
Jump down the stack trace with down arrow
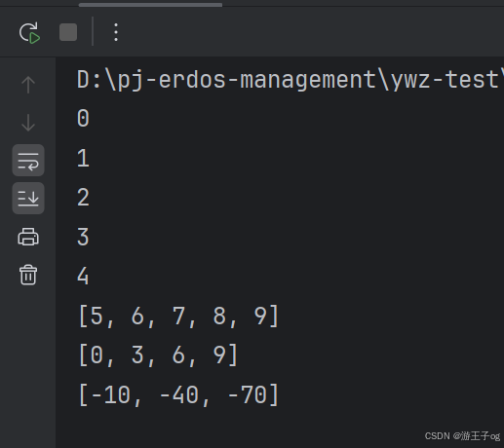coord(28,123)
